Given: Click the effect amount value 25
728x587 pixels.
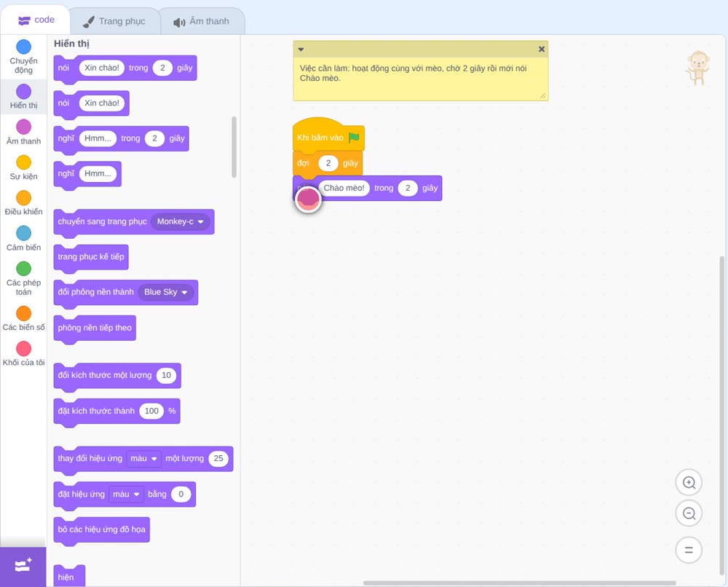Looking at the screenshot, I should click(218, 458).
